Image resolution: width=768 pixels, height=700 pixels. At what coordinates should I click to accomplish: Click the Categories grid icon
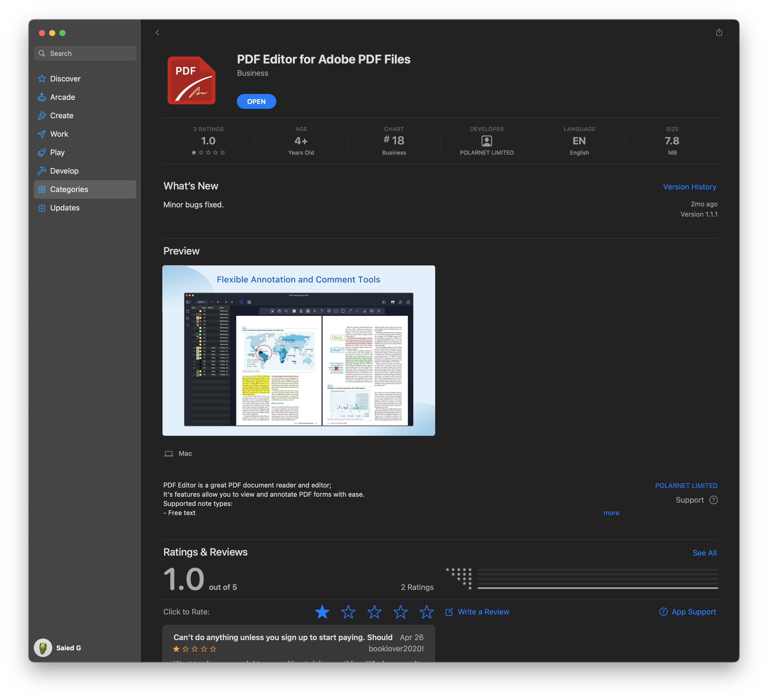(x=42, y=189)
